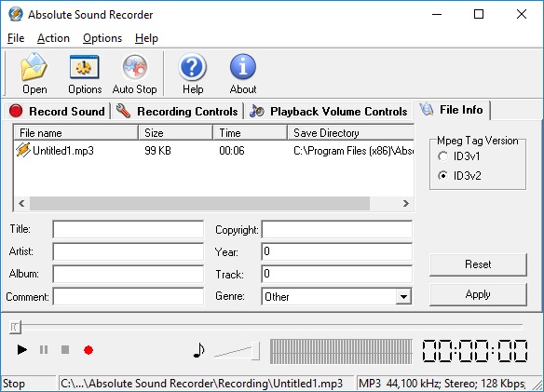
Task: Click into the Artist field
Action: (128, 251)
